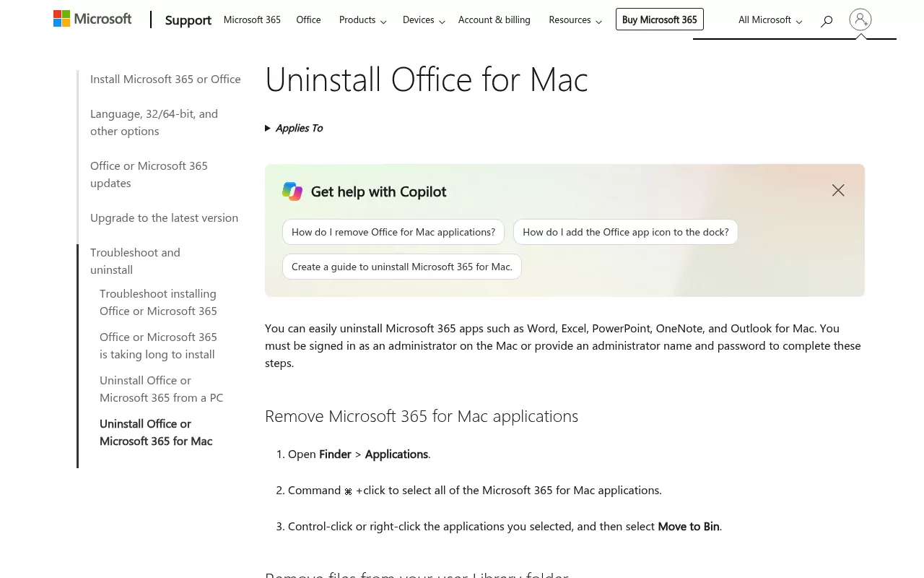924x578 pixels.
Task: Ask Copilot how to remove Office for Mac applications
Action: point(393,232)
